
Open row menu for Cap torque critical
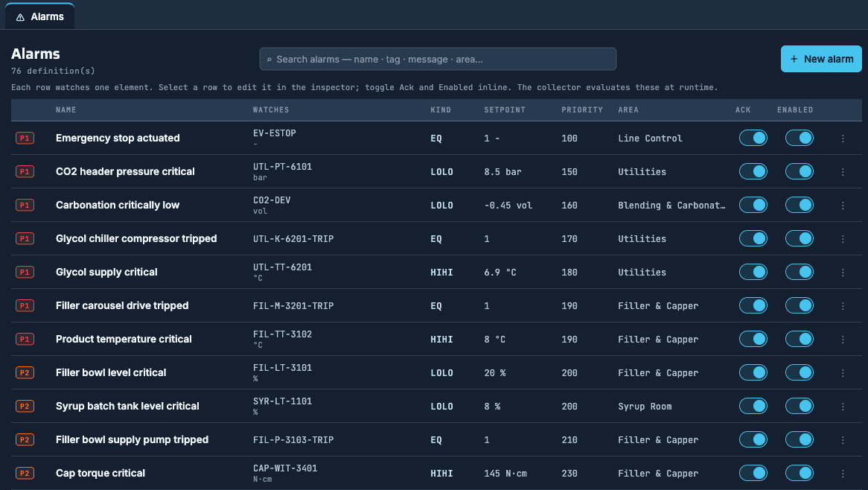point(843,474)
